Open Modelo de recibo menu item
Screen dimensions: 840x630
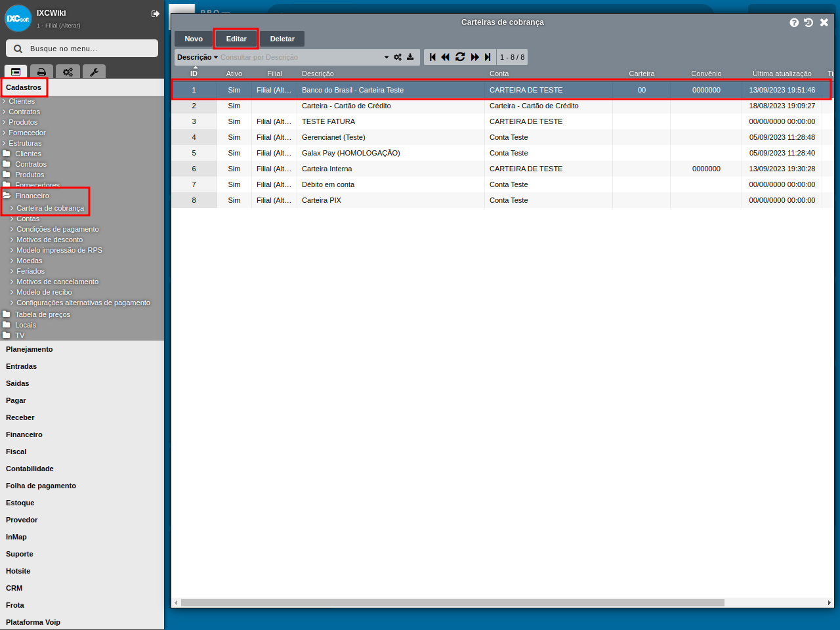pos(44,292)
